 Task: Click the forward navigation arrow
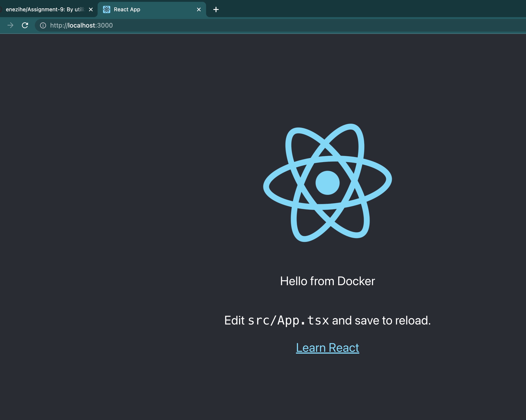coord(10,25)
